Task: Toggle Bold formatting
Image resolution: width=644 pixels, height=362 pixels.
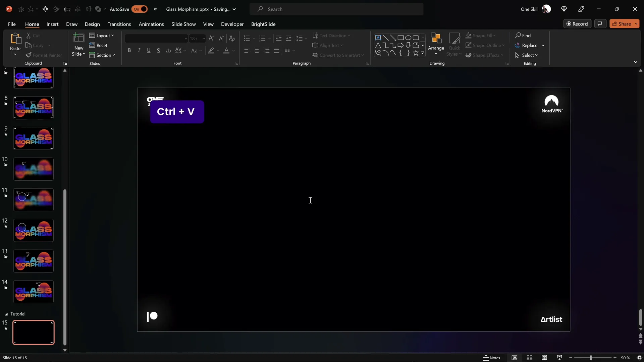Action: [x=129, y=50]
